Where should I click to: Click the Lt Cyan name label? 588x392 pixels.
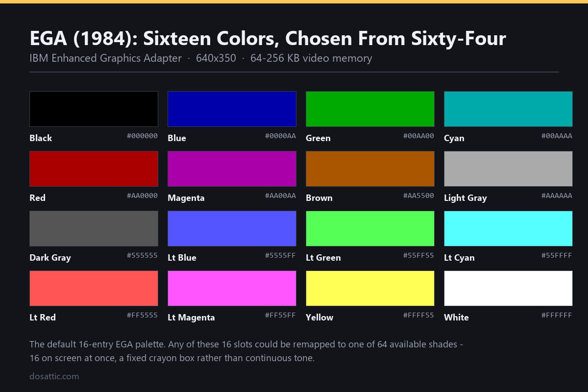pos(459,258)
